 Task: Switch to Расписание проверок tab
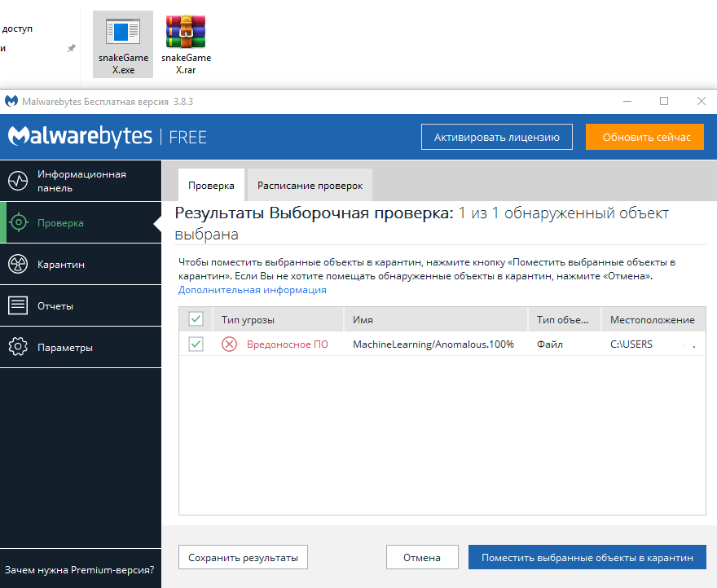coord(310,185)
